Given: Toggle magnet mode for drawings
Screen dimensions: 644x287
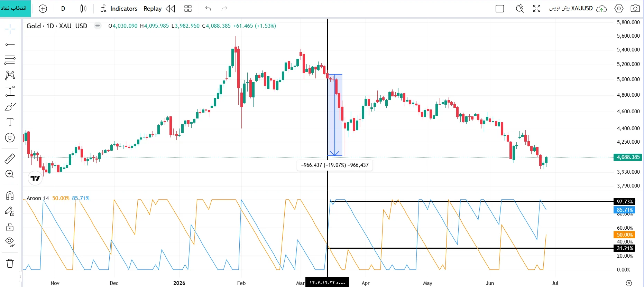Looking at the screenshot, I should tap(10, 196).
